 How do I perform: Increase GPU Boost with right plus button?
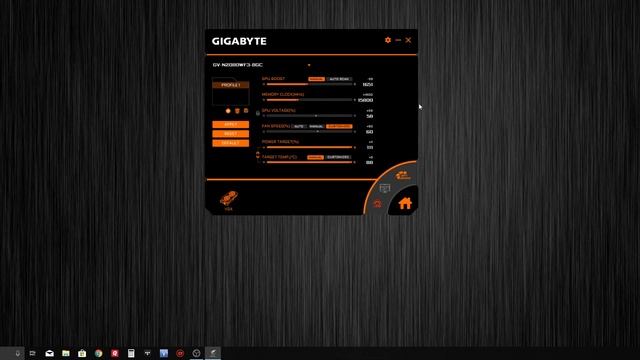tap(355, 84)
